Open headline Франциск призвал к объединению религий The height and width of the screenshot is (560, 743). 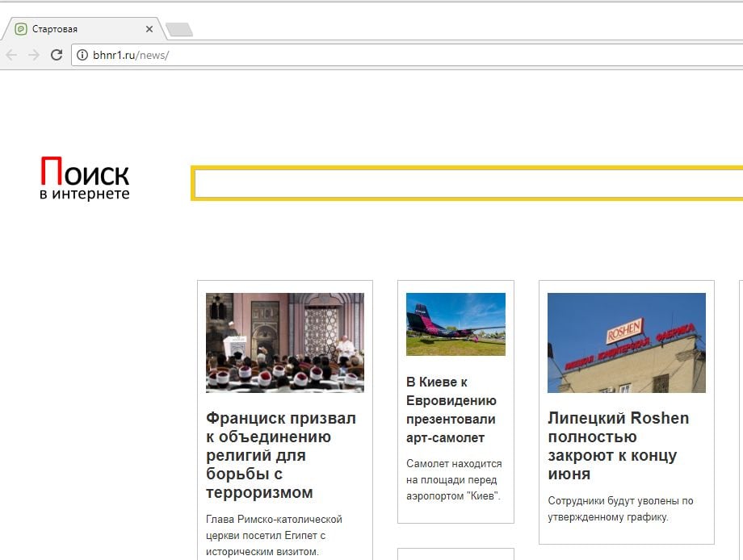281,455
